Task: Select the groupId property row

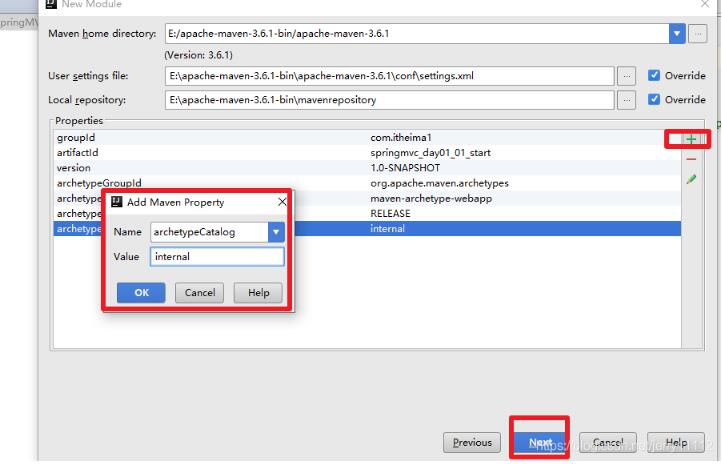Action: [367, 138]
